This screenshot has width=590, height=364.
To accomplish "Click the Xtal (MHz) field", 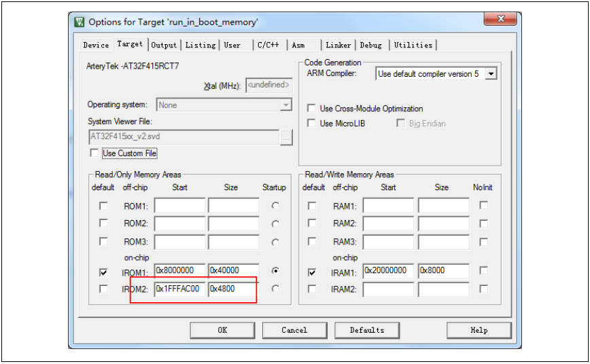I will 268,85.
